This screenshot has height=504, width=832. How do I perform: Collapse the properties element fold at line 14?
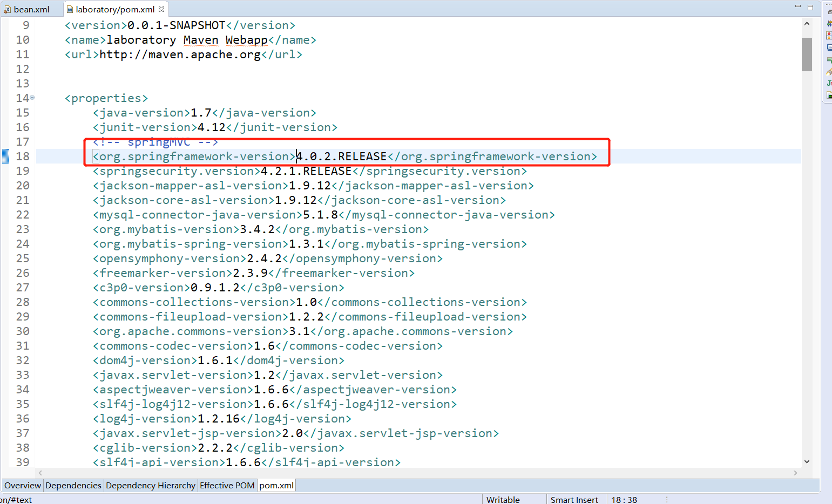click(32, 97)
